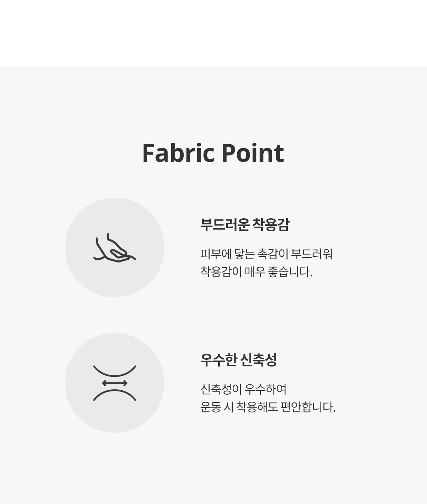Click the text 착용감이 매우 좋습니다.

click(256, 272)
